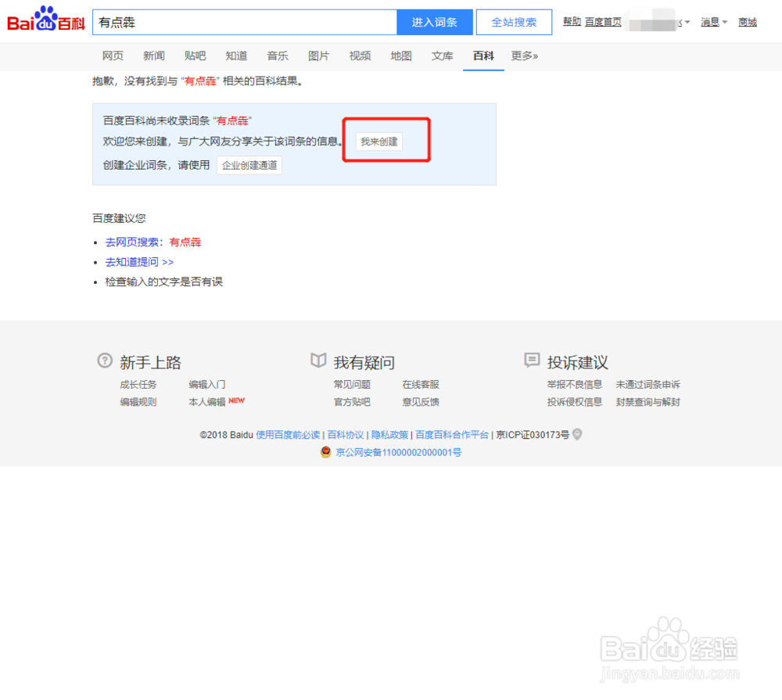Click the question mark icon beside 新手上路
The image size is (782, 700).
coord(104,361)
